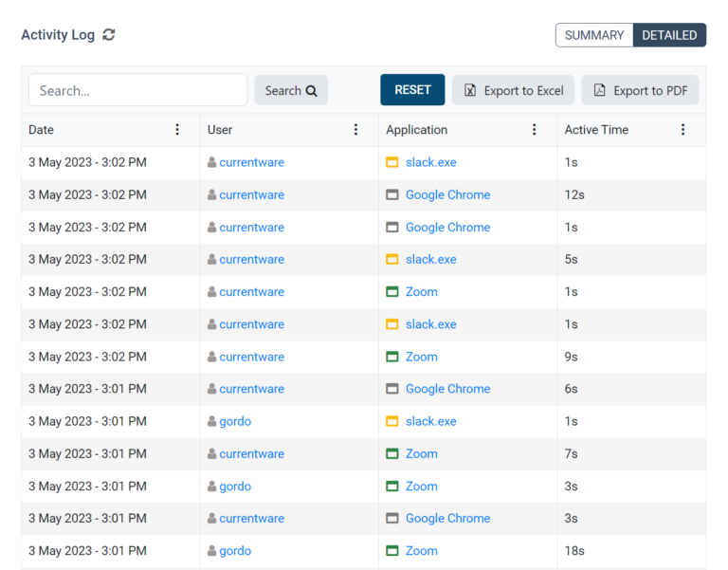
Task: Open slack.exe link in the 1s first row
Action: click(431, 162)
